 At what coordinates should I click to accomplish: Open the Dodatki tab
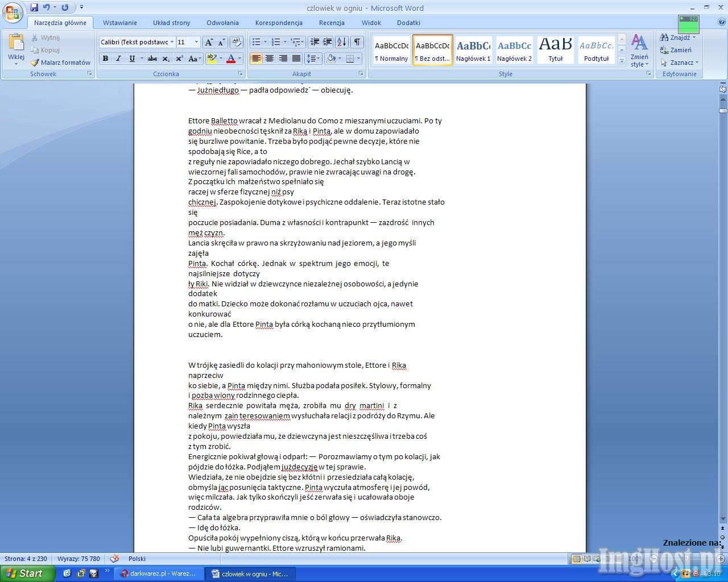tap(408, 23)
